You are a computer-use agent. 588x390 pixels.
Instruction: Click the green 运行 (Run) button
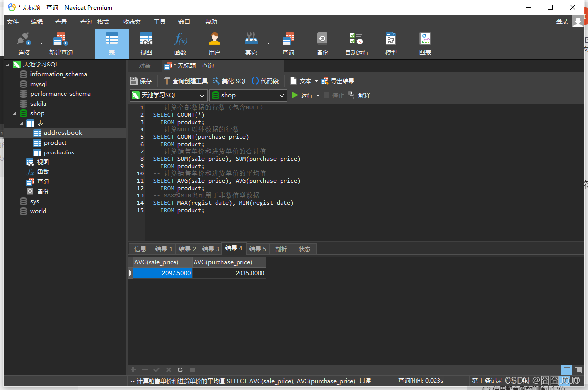point(302,96)
